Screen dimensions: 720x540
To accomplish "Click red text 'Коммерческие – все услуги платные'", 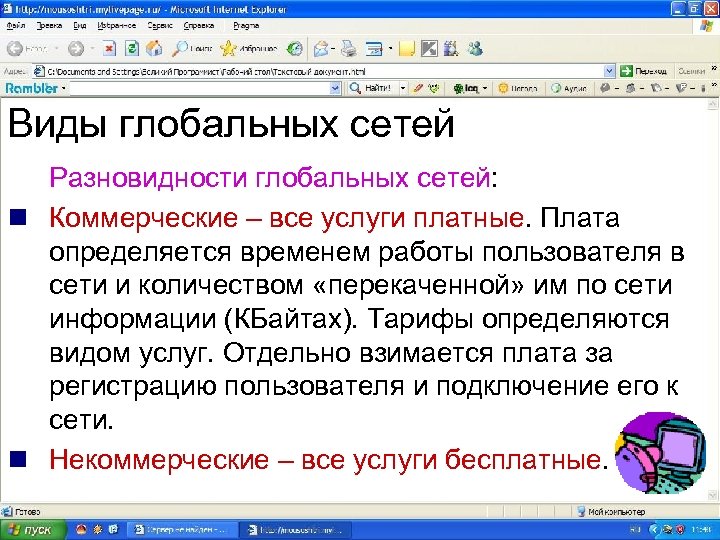I will pyautogui.click(x=286, y=218).
